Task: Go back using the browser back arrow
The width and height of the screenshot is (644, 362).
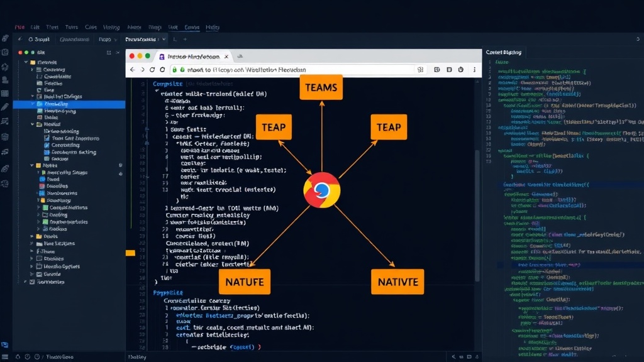Action: click(132, 70)
